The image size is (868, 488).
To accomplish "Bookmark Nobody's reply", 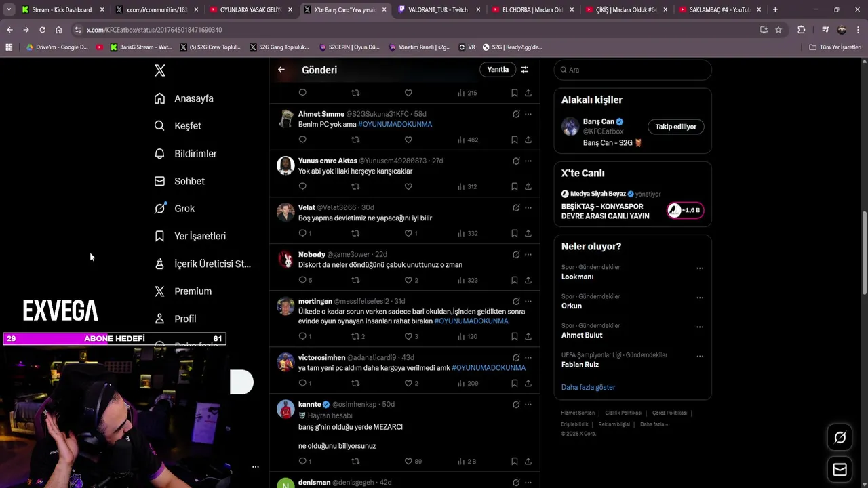I will pyautogui.click(x=514, y=280).
